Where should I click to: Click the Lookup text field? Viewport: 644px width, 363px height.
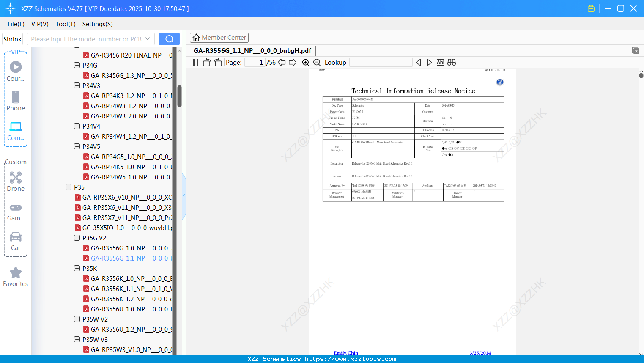[x=381, y=63]
